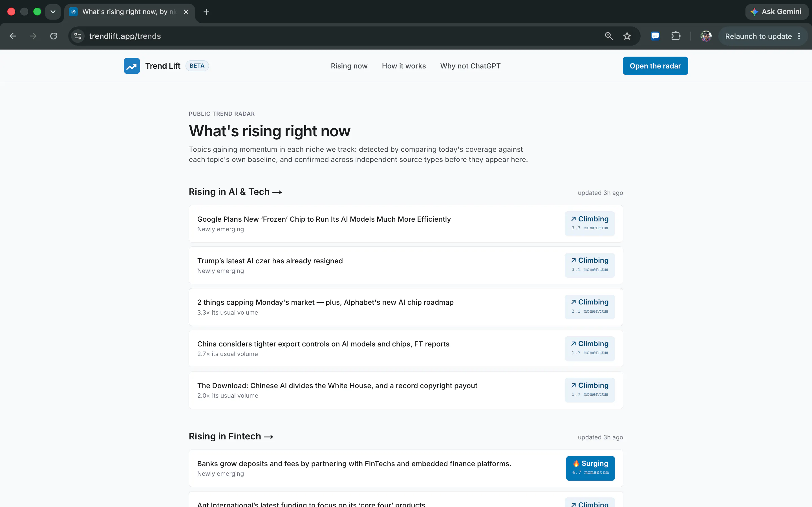Open the How it works nav item
812x507 pixels.
[x=404, y=66]
